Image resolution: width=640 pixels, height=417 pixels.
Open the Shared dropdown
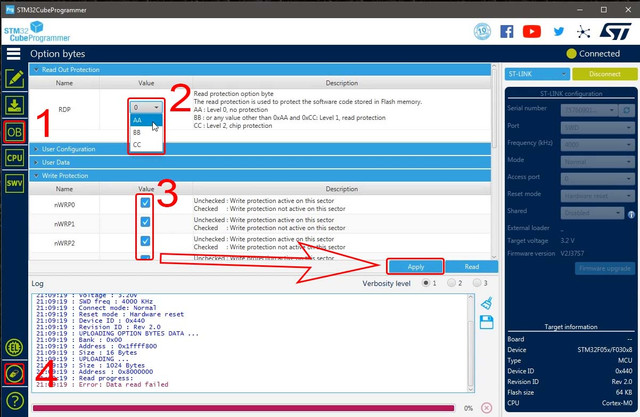click(x=592, y=213)
